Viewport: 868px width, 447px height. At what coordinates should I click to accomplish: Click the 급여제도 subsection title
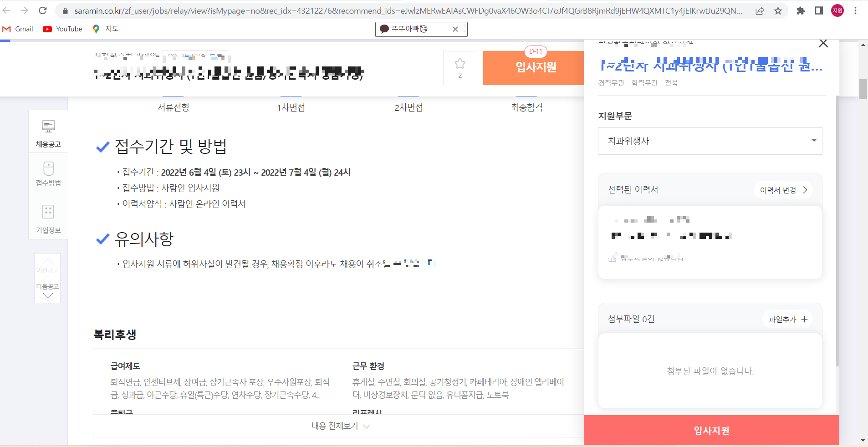pos(125,366)
